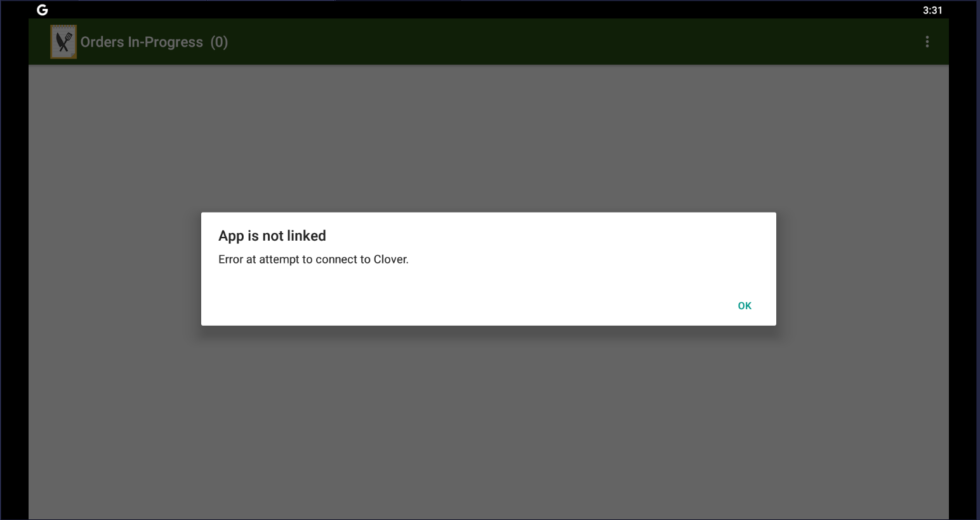Click the Google G status bar icon
This screenshot has height=520, width=980.
coord(43,10)
